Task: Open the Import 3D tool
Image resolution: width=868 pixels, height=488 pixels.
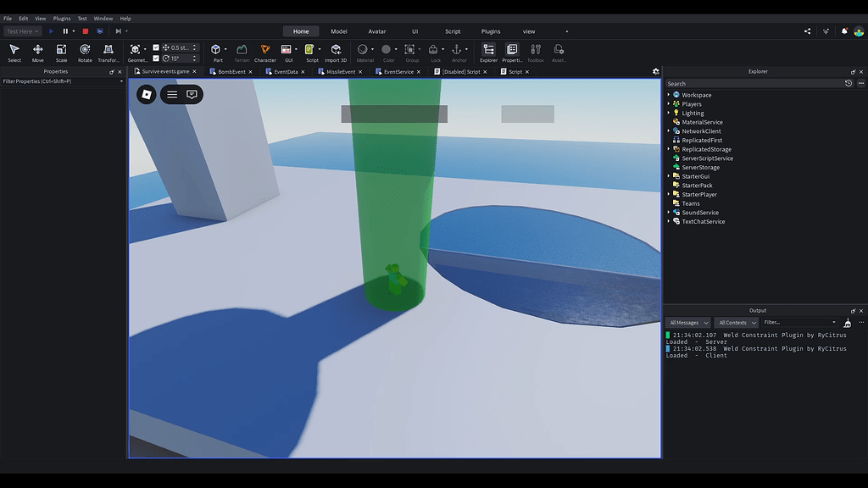Action: (336, 53)
